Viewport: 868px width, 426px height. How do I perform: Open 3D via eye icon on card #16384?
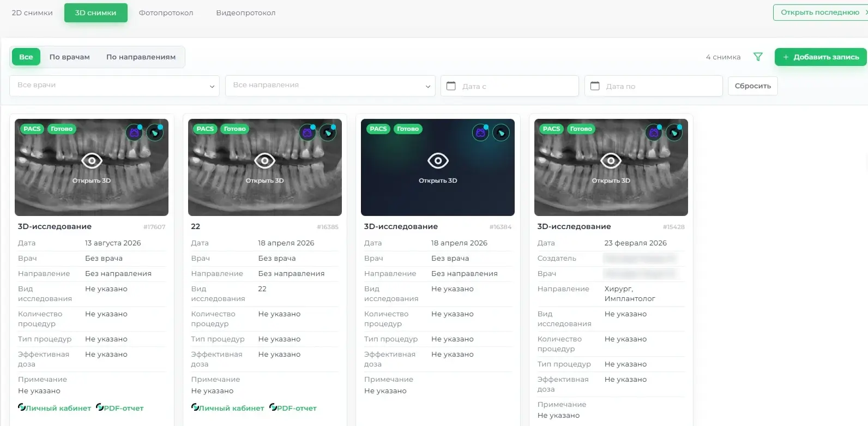click(438, 161)
